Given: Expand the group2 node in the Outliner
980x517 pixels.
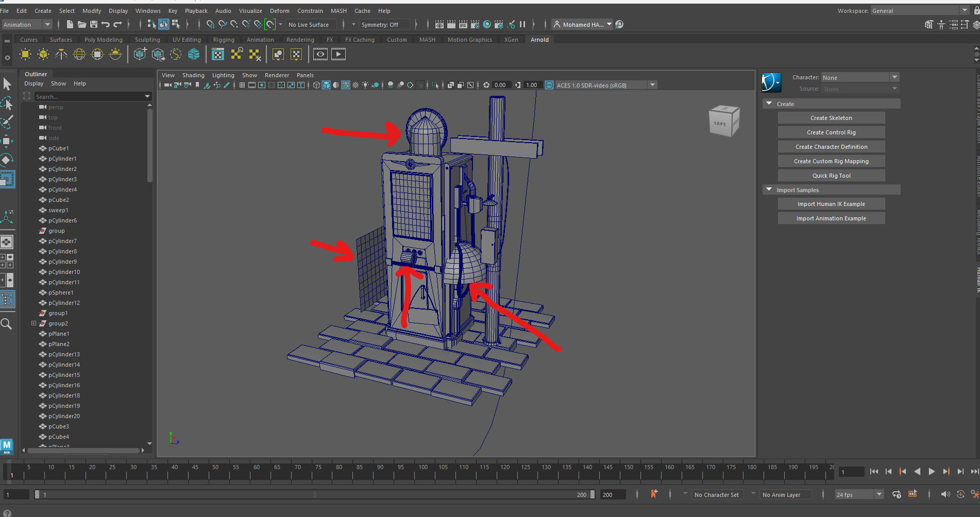Looking at the screenshot, I should click(33, 323).
